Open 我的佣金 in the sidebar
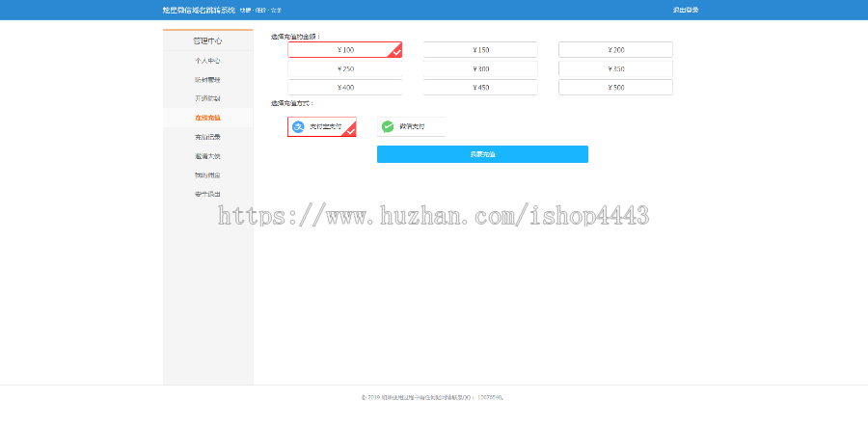This screenshot has width=868, height=427. pyautogui.click(x=207, y=174)
